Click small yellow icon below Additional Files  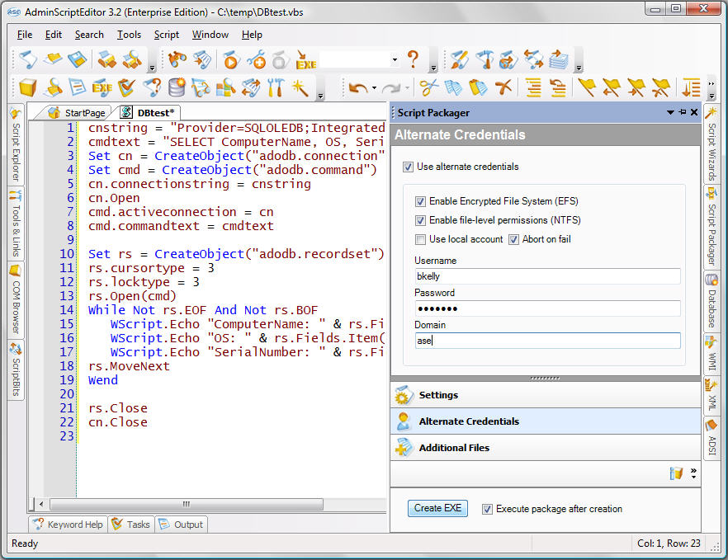tap(677, 473)
